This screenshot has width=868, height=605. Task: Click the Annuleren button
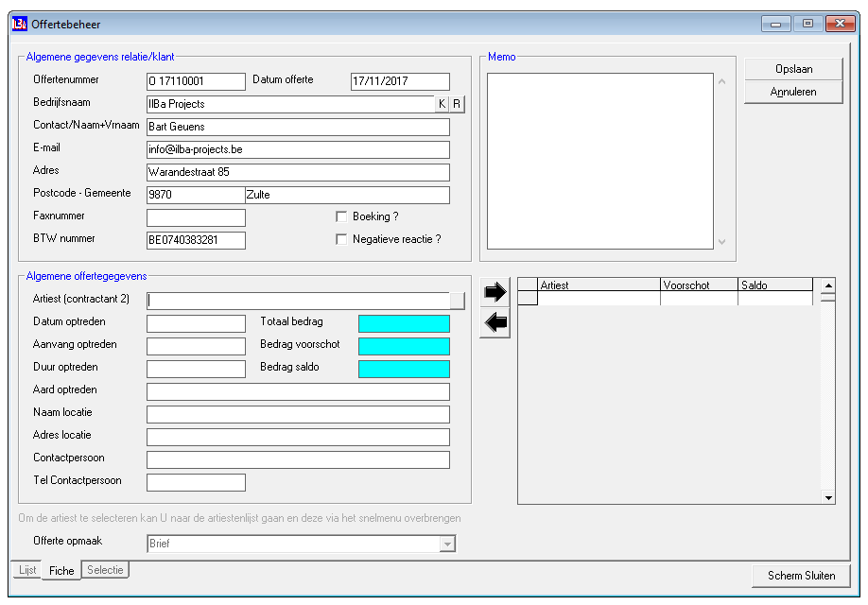tap(794, 92)
